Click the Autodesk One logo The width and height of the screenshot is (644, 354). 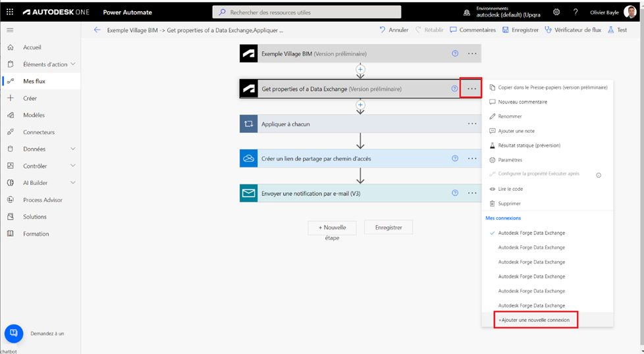tap(56, 13)
